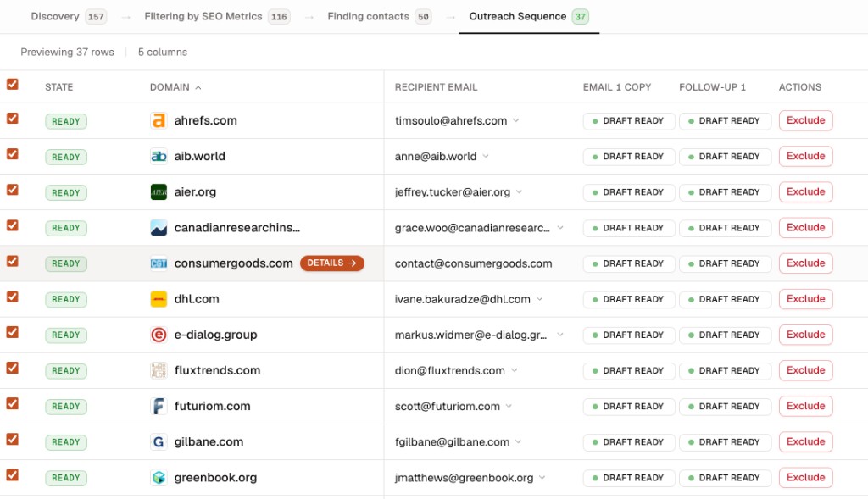This screenshot has width=868, height=499.
Task: Click the RECIPIENT EMAIL column header
Action: click(436, 87)
